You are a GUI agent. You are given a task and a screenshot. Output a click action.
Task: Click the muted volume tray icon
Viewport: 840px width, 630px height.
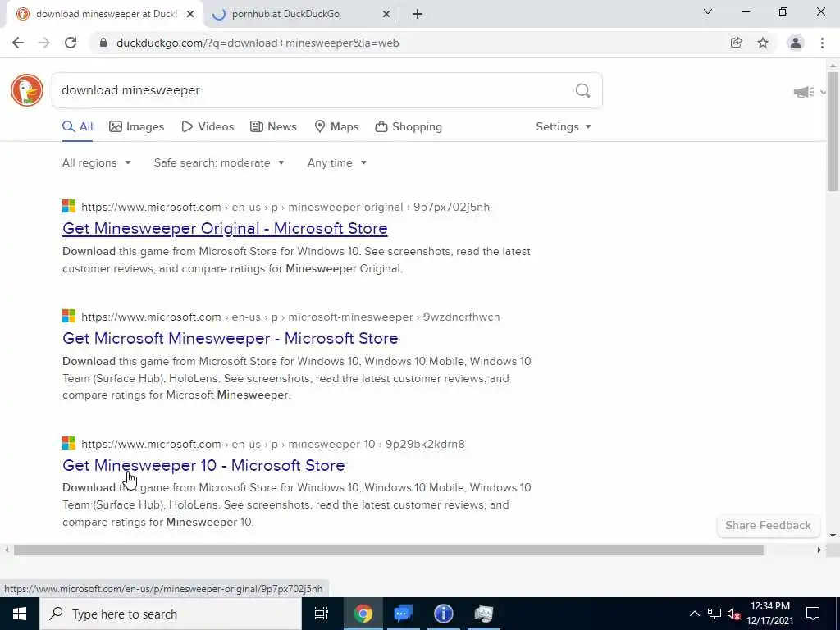[x=734, y=614]
